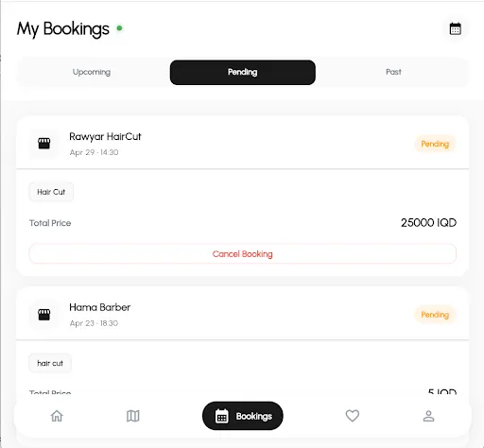Click the 25000 IQD total price
Viewport: 484px width, 448px height.
(428, 223)
